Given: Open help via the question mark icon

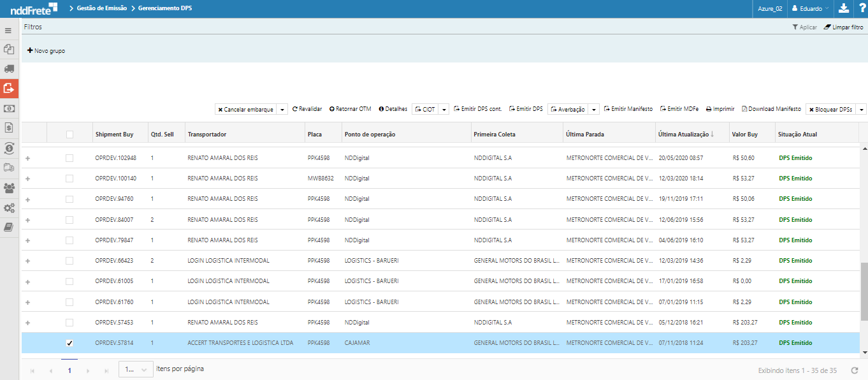Looking at the screenshot, I should (x=861, y=8).
